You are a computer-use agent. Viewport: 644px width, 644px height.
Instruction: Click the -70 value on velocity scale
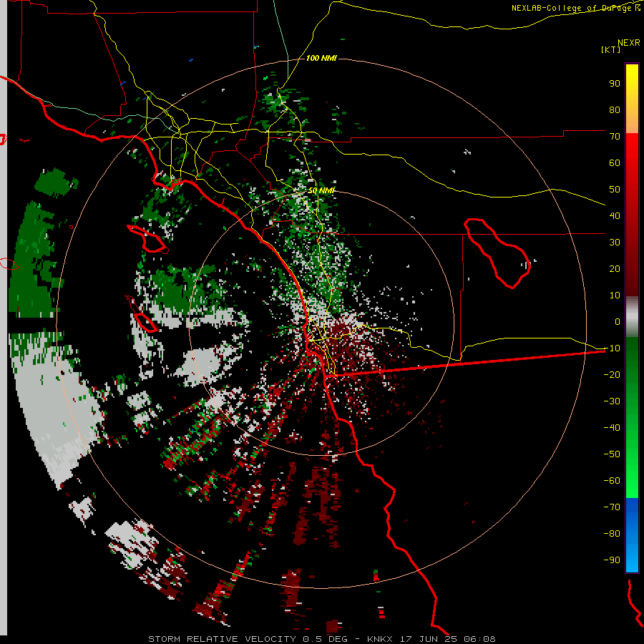(x=612, y=507)
